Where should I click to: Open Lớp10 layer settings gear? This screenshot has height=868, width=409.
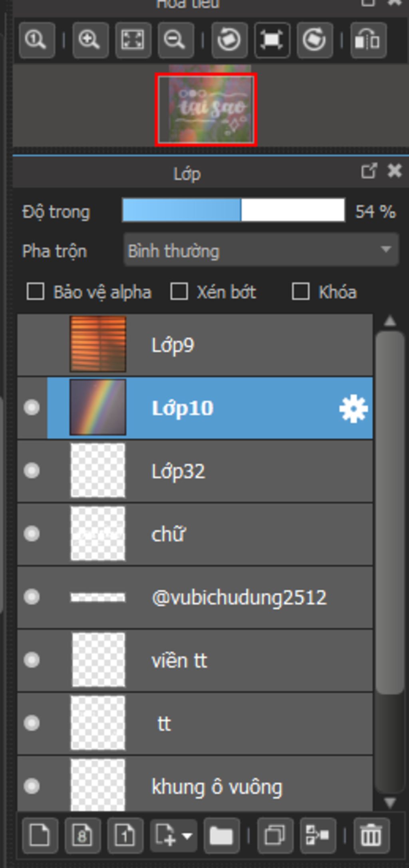click(353, 409)
